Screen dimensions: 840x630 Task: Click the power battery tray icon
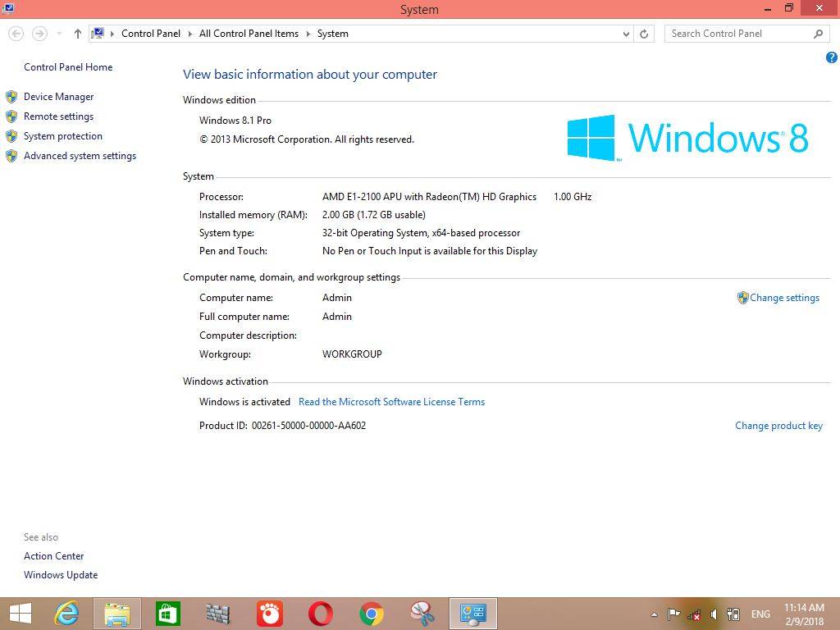733,614
